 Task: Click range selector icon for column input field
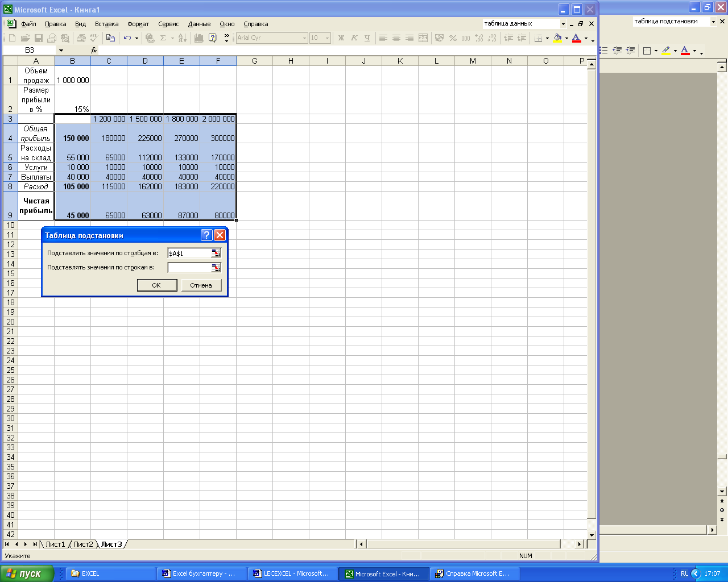pos(216,253)
